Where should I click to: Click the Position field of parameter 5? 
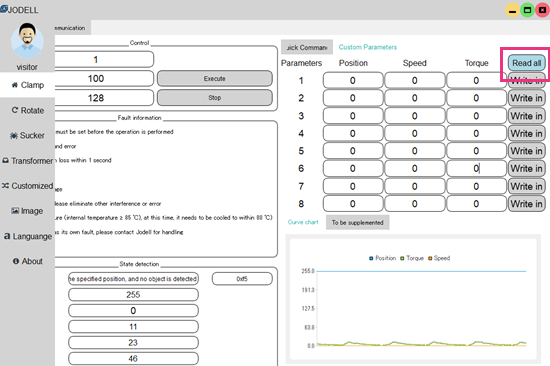[353, 151]
